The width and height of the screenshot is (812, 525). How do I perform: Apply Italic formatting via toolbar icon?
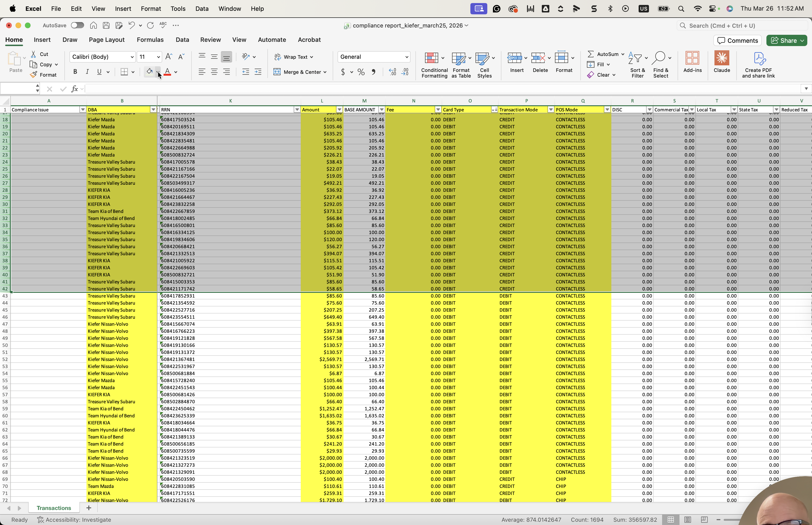pyautogui.click(x=87, y=72)
